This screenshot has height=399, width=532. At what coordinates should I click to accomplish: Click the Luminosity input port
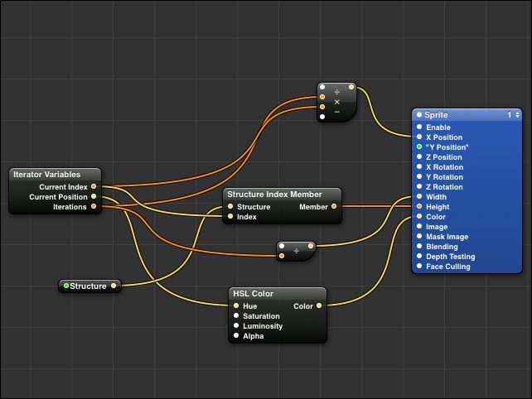click(236, 326)
